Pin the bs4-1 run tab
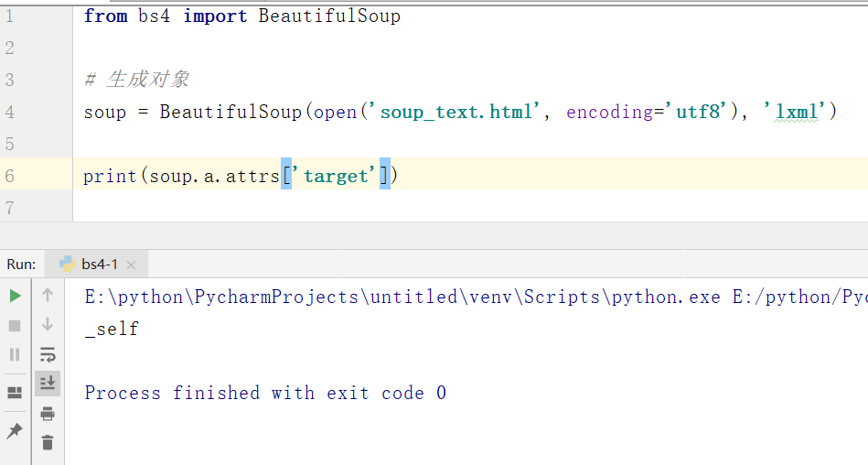Screen dimensions: 868x465 (x=15, y=430)
